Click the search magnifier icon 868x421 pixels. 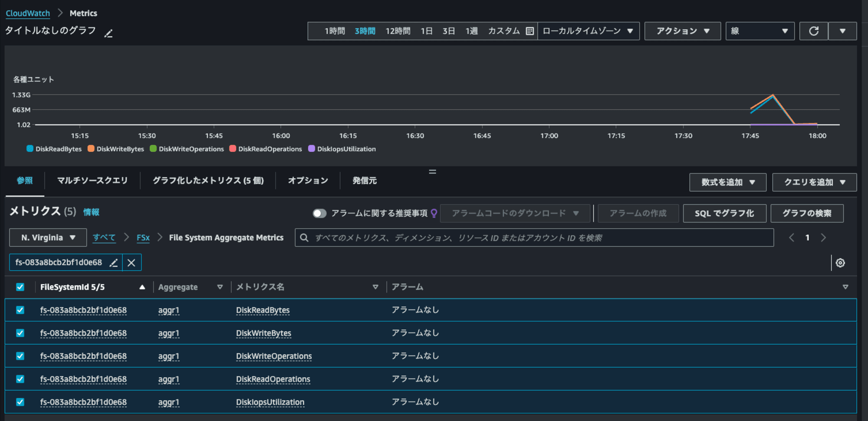[x=304, y=238]
